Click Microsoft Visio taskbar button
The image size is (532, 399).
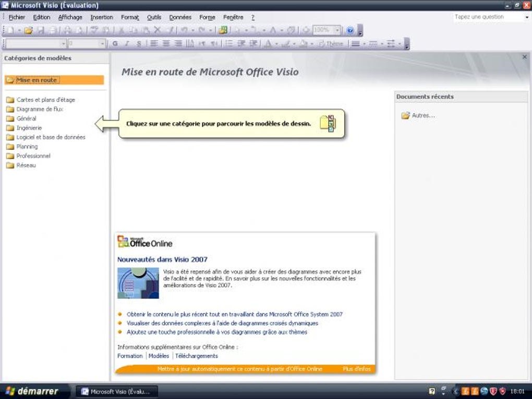116,392
